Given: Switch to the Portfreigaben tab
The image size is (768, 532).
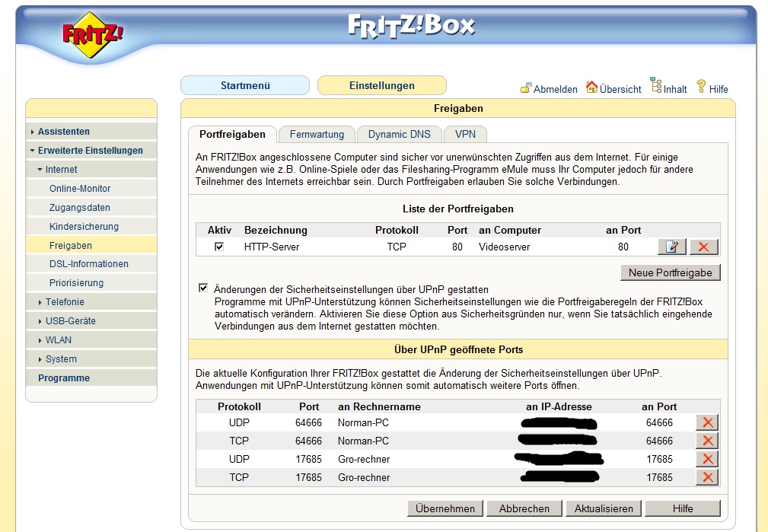Looking at the screenshot, I should coord(232,134).
